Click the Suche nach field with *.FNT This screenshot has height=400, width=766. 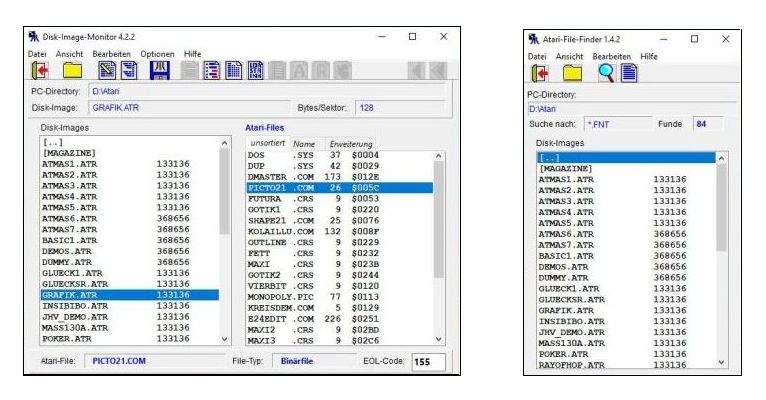coord(611,124)
